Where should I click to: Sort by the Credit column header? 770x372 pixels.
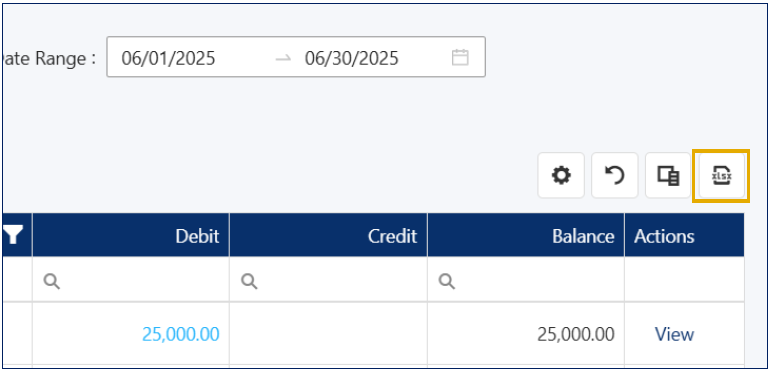tap(328, 235)
